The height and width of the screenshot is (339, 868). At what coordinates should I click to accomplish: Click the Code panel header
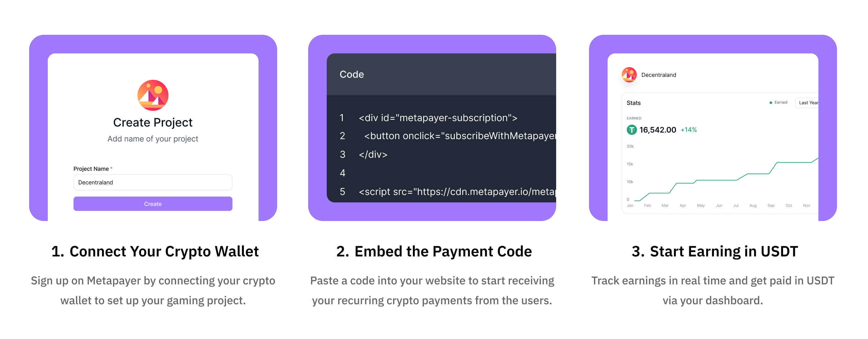point(352,75)
